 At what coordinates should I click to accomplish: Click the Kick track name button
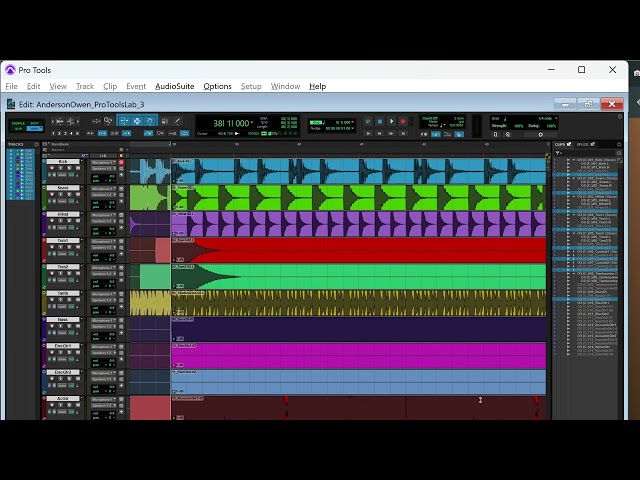[x=63, y=162]
